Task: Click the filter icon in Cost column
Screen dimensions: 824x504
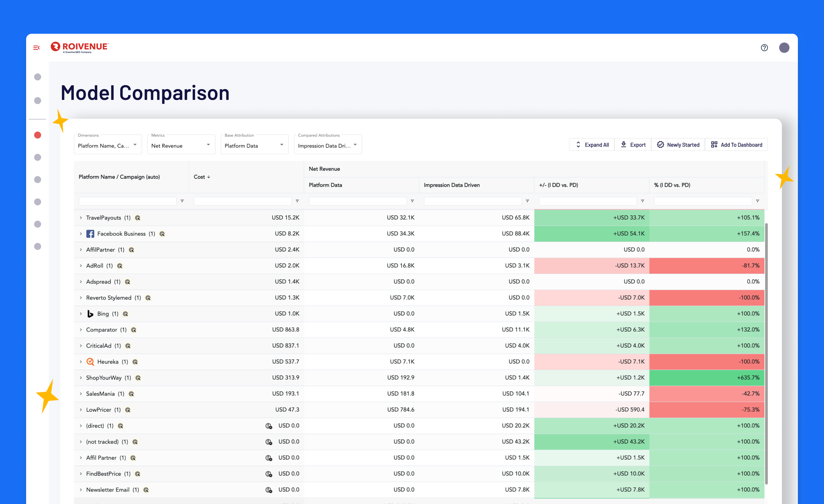Action: 297,201
